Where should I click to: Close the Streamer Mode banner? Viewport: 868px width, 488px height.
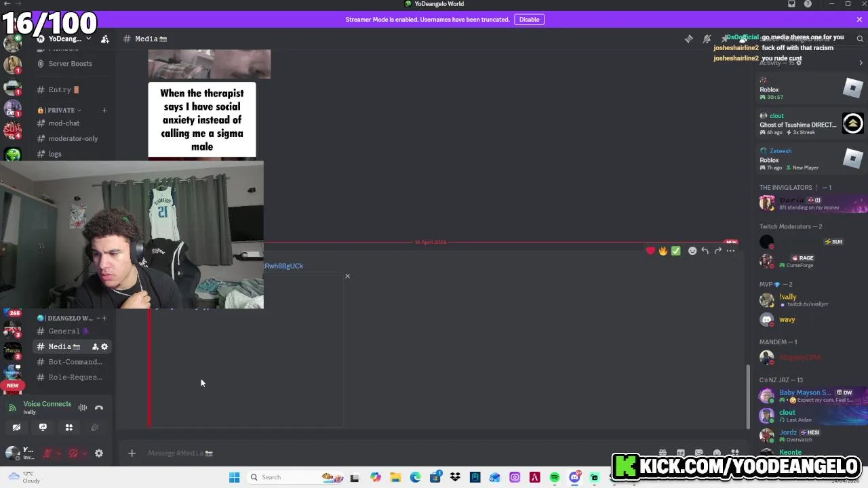coord(859,19)
